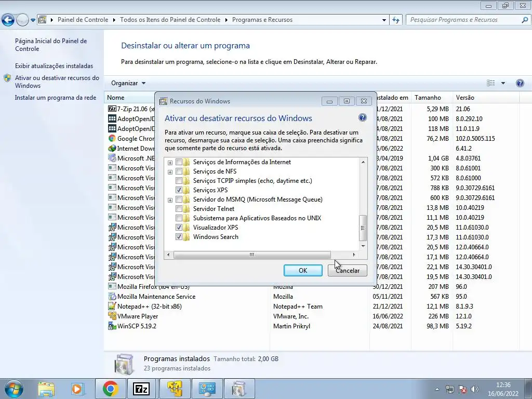Click the taskbar clock showing 12:36
This screenshot has height=399, width=532.
[x=503, y=389]
